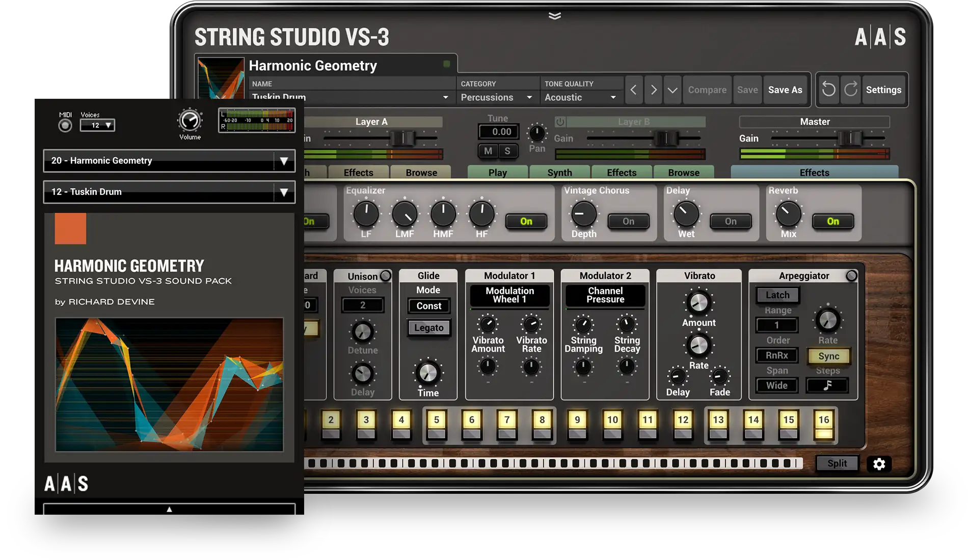Turn the Volume knob in sound pack player

coord(190,121)
